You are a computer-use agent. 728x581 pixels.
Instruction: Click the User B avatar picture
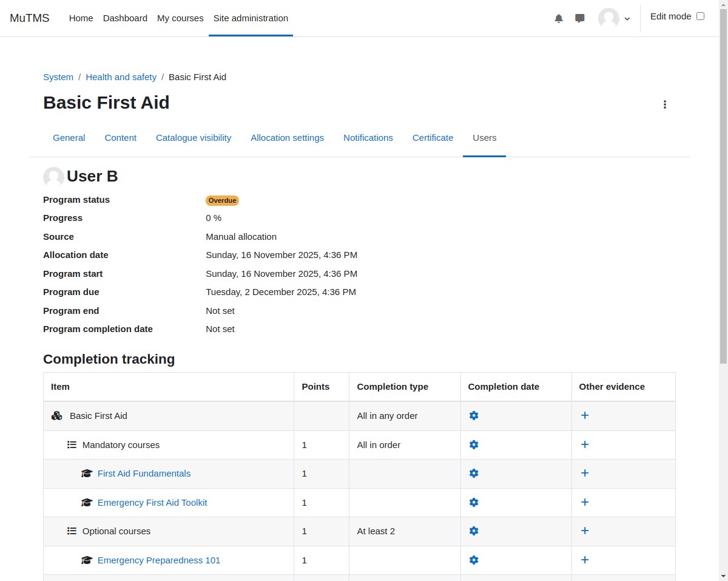(53, 177)
